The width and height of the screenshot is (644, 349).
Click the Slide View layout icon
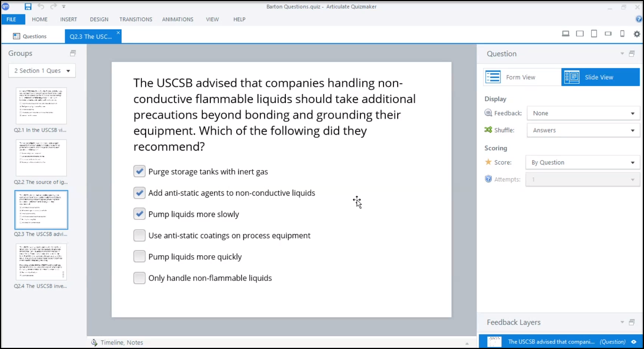[572, 77]
